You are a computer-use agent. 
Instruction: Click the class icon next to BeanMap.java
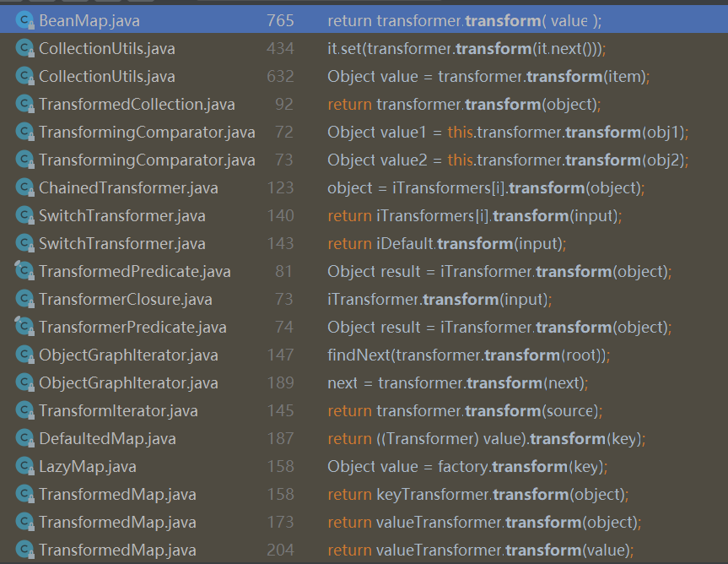tap(24, 21)
